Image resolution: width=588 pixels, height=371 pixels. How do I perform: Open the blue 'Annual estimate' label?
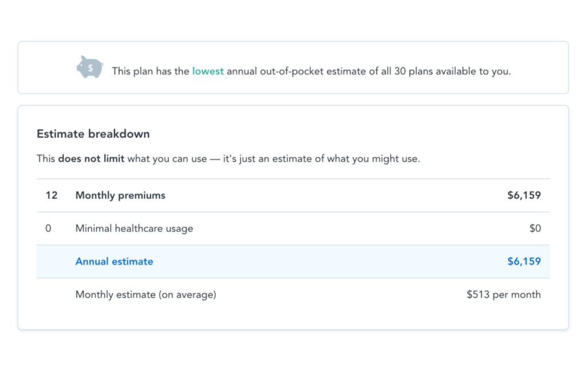click(114, 261)
